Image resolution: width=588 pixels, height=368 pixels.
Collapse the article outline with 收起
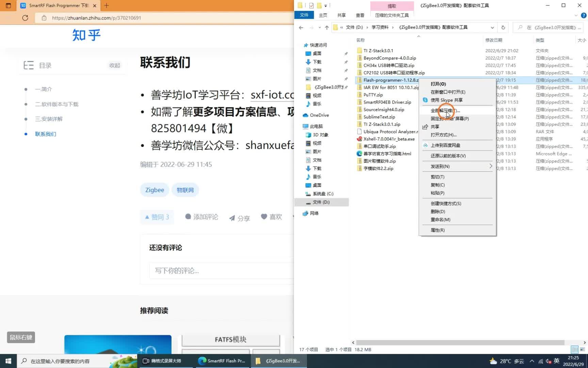tap(115, 65)
